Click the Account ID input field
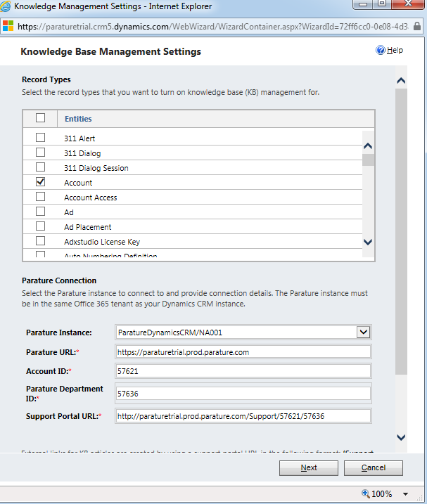 coord(243,371)
